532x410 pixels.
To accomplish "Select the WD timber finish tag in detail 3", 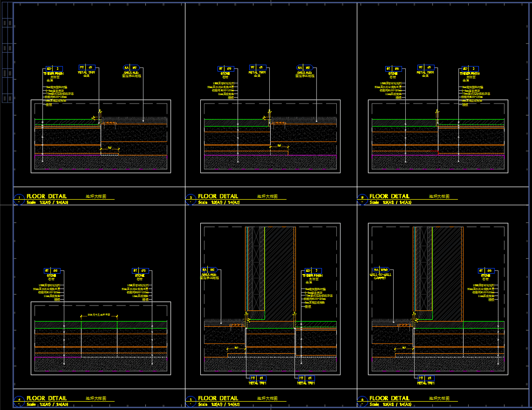I will pyautogui.click(x=469, y=68).
